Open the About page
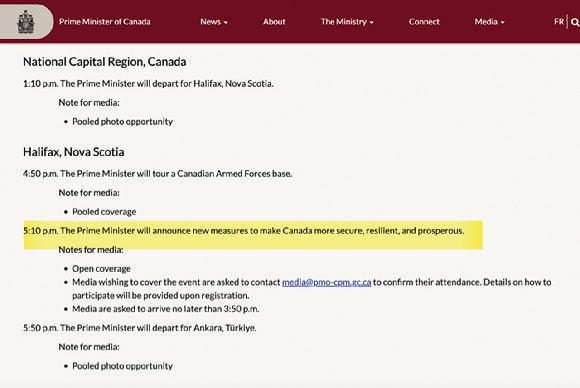Viewport: 580px width, 388px height. point(274,22)
